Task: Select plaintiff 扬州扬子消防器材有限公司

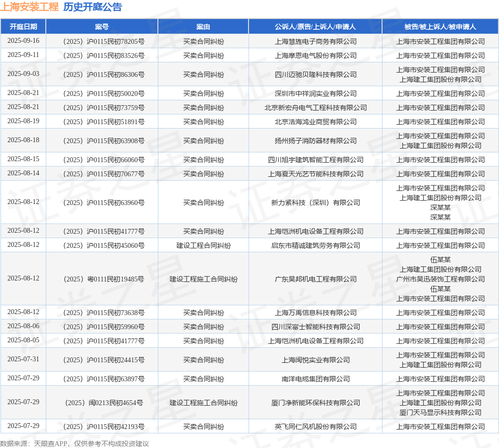Action: tap(315, 141)
